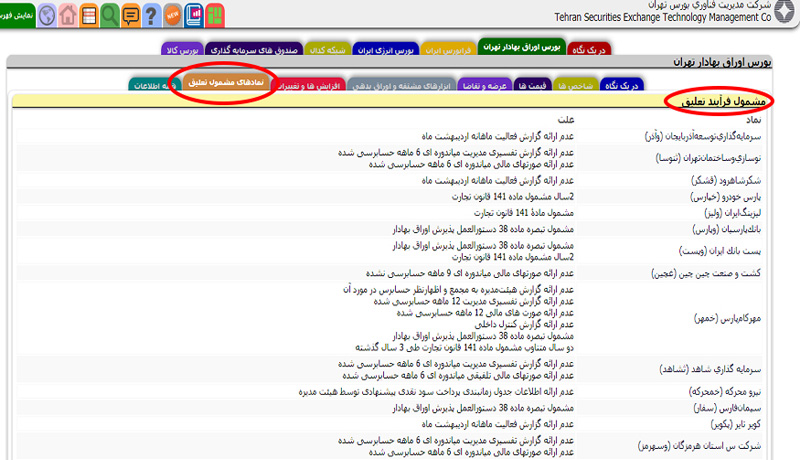The height and width of the screenshot is (460, 800).
Task: Open the ابزارهای مشتقه و اوراق بدهی sub-tab
Action: click(402, 85)
